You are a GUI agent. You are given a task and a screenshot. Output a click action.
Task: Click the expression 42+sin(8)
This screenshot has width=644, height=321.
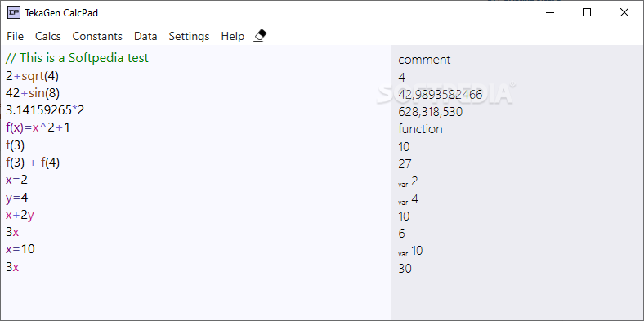[33, 93]
